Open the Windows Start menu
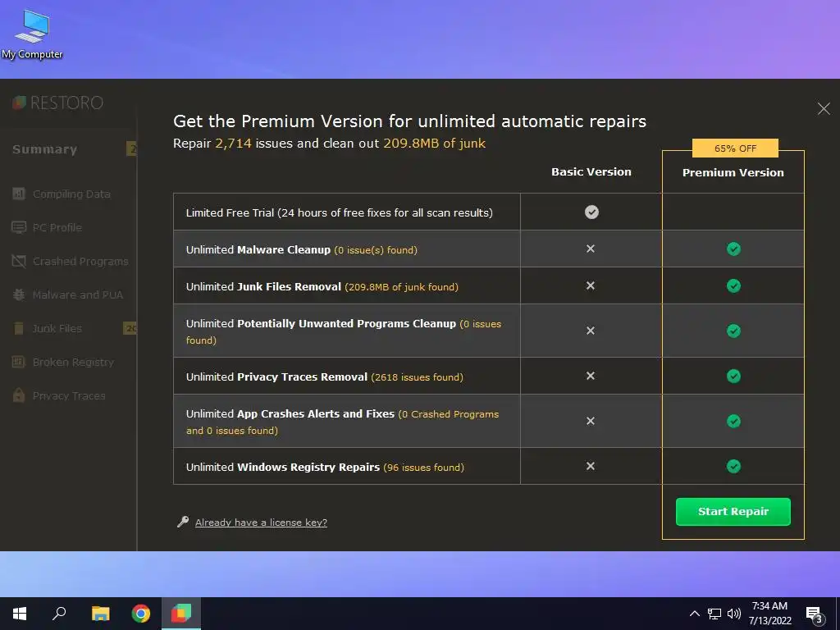The width and height of the screenshot is (840, 630). (20, 614)
